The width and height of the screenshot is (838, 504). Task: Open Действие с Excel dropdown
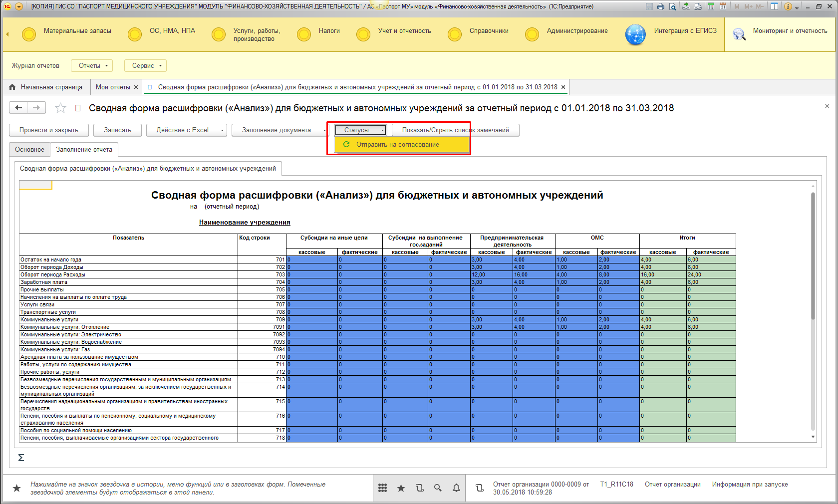click(186, 130)
